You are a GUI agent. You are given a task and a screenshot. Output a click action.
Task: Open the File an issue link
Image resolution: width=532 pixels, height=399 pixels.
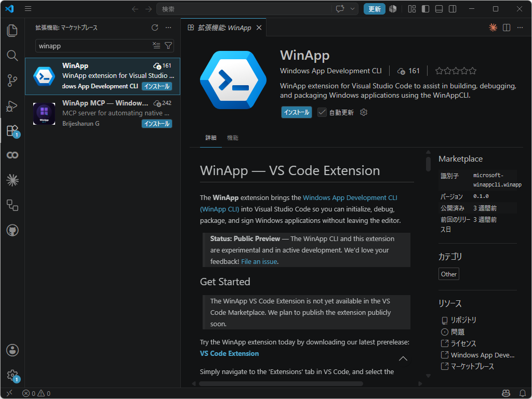coord(259,262)
